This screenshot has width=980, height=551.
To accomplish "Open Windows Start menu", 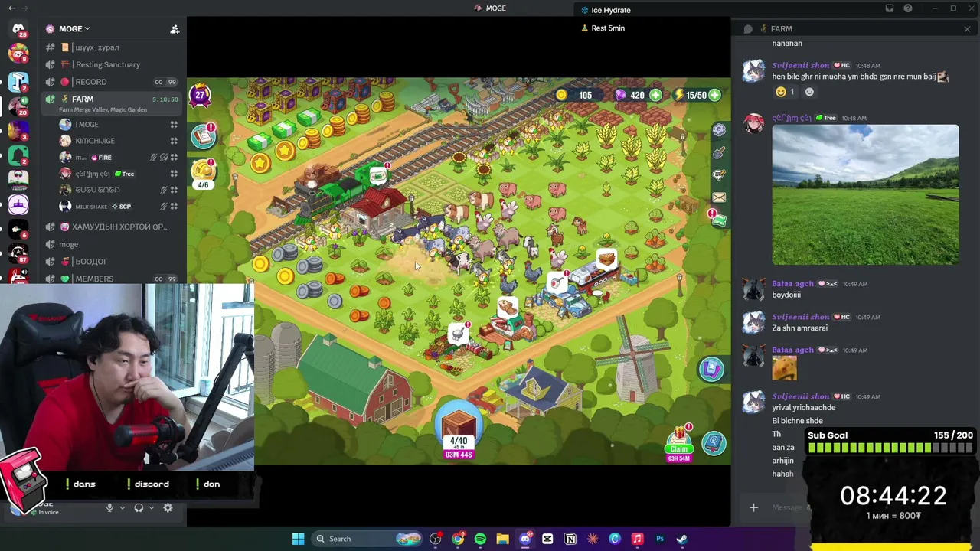I will (298, 539).
